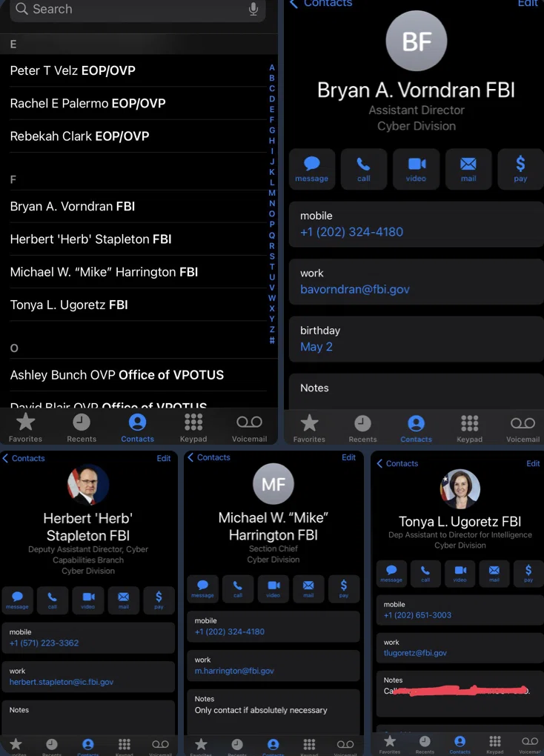Tap video button on Herbert Stapleton's card

click(87, 600)
